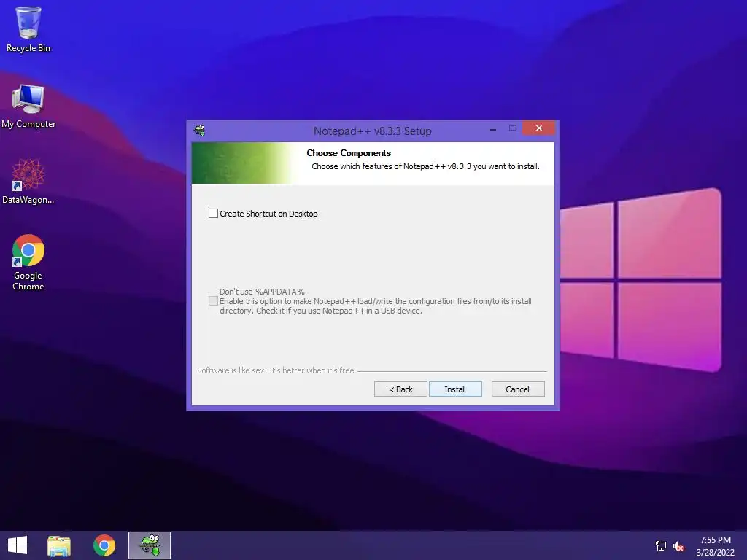Click the Notepad++ setup taskbar item
The image size is (747, 560).
click(150, 545)
